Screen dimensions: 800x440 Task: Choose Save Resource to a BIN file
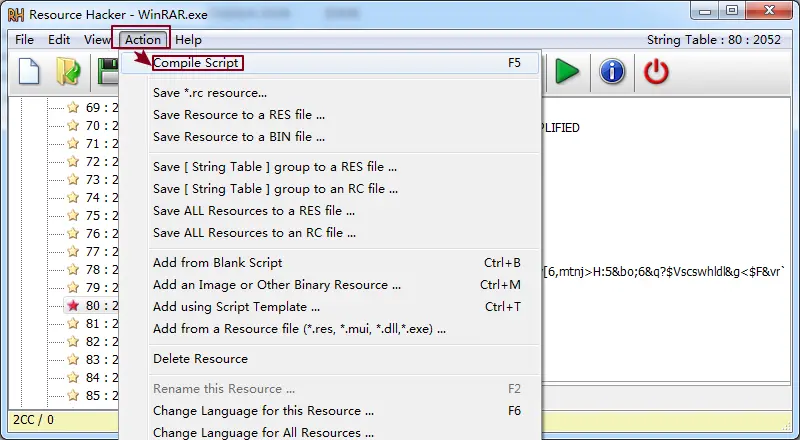(x=330, y=137)
